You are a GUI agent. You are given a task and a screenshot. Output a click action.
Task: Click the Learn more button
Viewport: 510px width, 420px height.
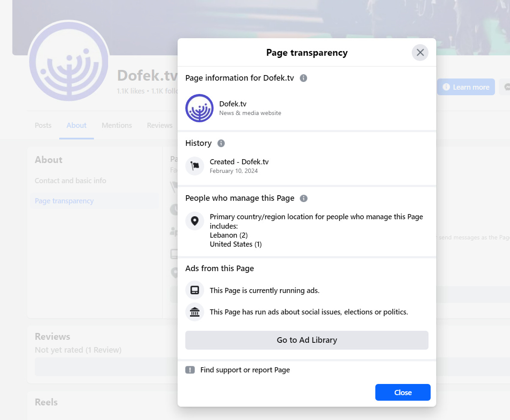pos(466,87)
